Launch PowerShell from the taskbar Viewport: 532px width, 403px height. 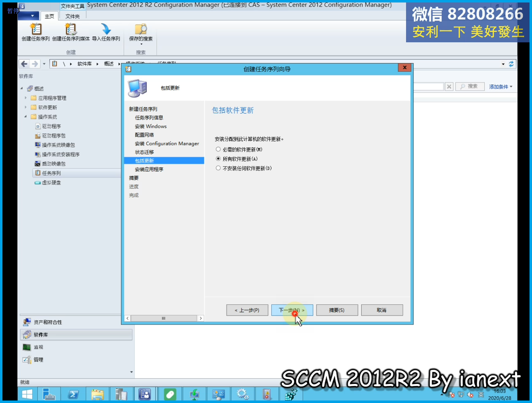click(73, 394)
